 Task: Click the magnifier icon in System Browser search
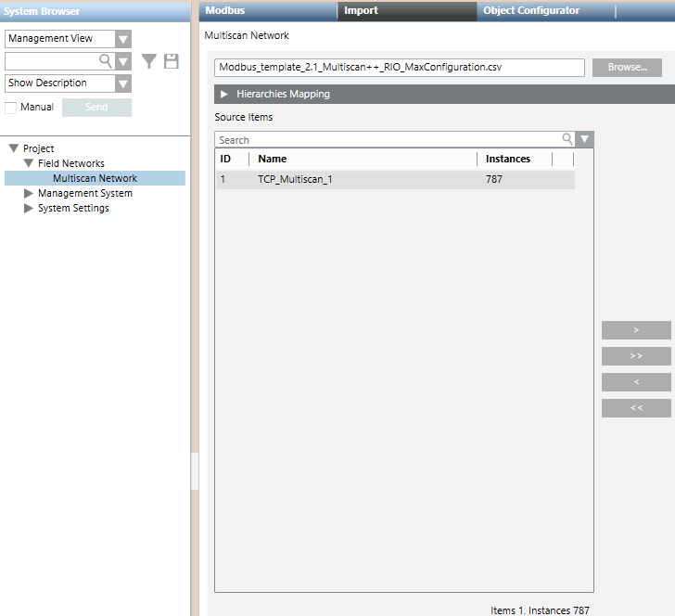click(106, 61)
